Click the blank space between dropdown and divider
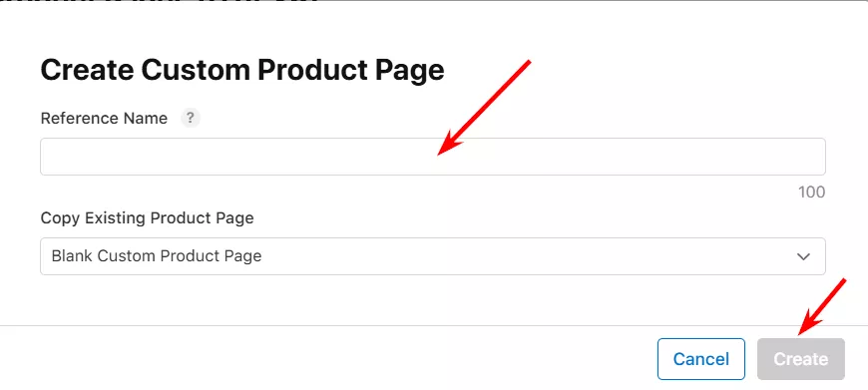Screen dimensions: 868x390 coord(432,299)
